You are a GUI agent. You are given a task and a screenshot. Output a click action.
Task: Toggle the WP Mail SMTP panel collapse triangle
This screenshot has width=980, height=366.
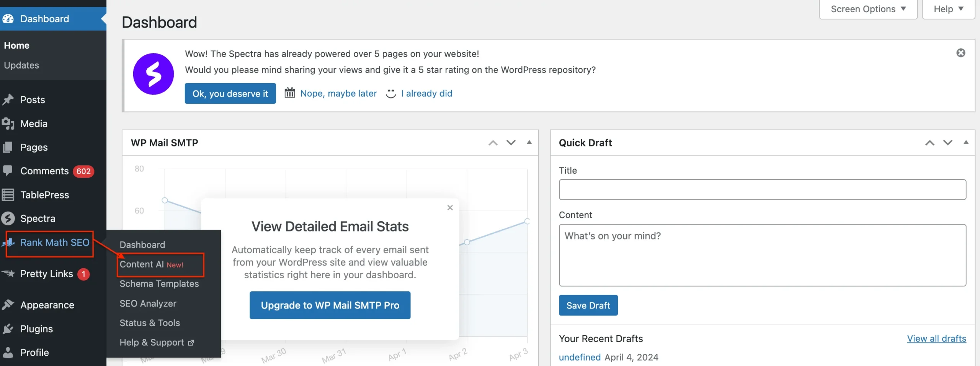(x=529, y=143)
